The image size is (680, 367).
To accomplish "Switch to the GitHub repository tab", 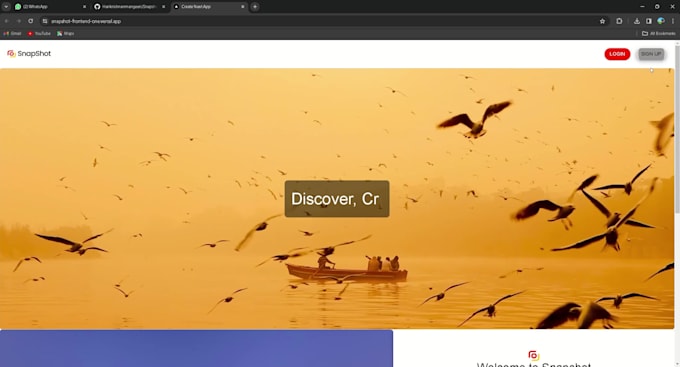I will [x=129, y=7].
